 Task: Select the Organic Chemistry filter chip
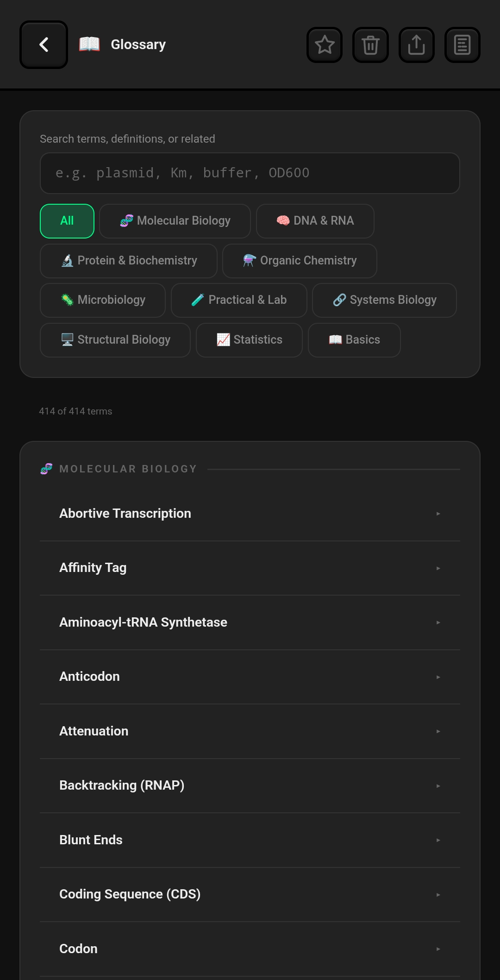(x=299, y=261)
